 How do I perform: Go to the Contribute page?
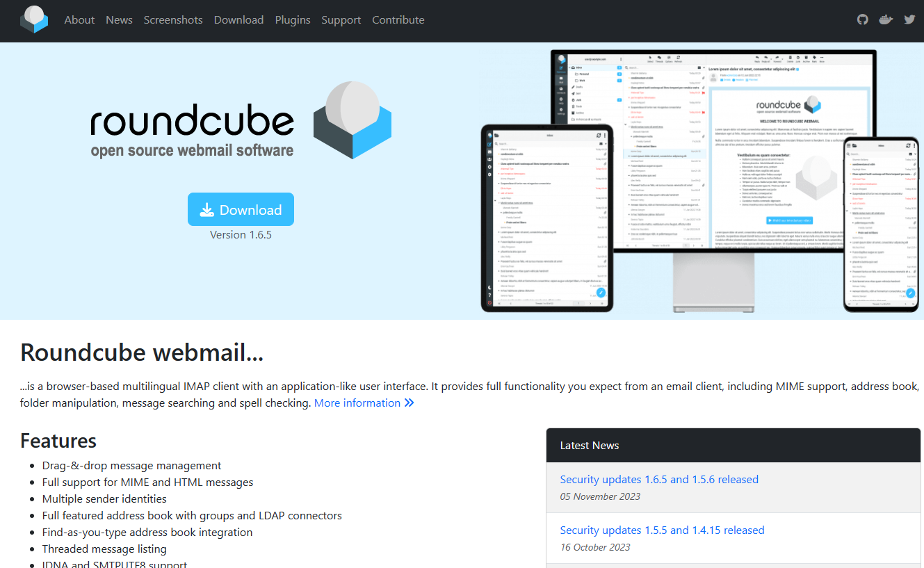pyautogui.click(x=398, y=19)
